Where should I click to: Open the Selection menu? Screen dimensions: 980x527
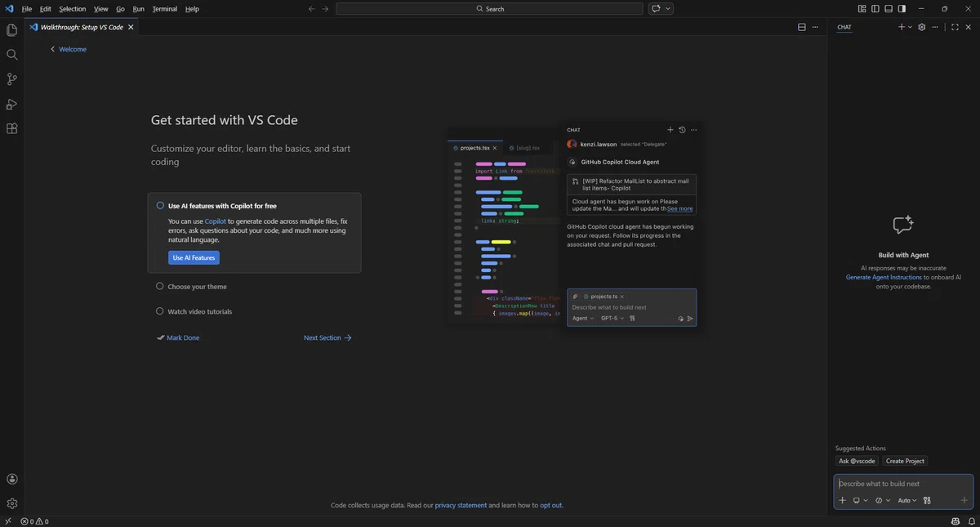pyautogui.click(x=72, y=9)
